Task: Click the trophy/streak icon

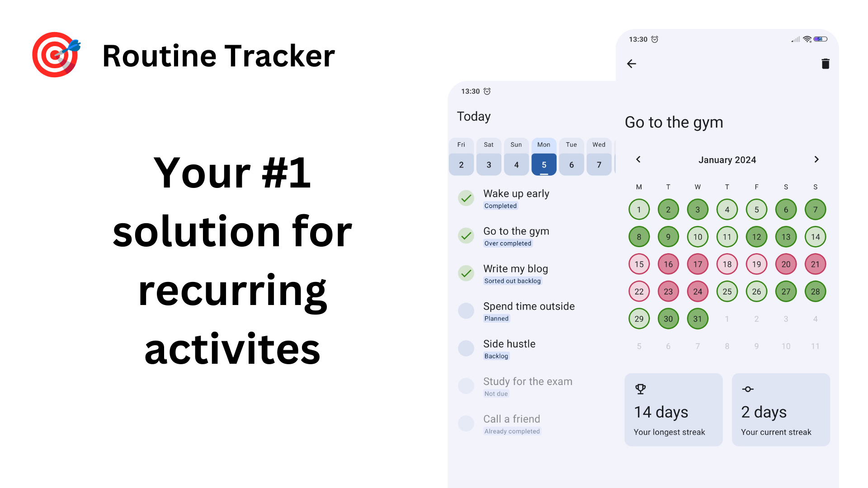Action: [x=641, y=390]
